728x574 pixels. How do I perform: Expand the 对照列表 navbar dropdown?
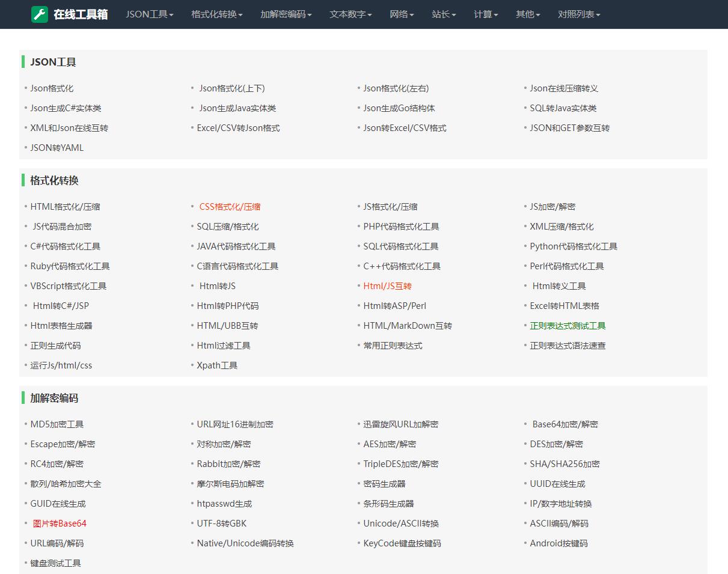tap(579, 14)
